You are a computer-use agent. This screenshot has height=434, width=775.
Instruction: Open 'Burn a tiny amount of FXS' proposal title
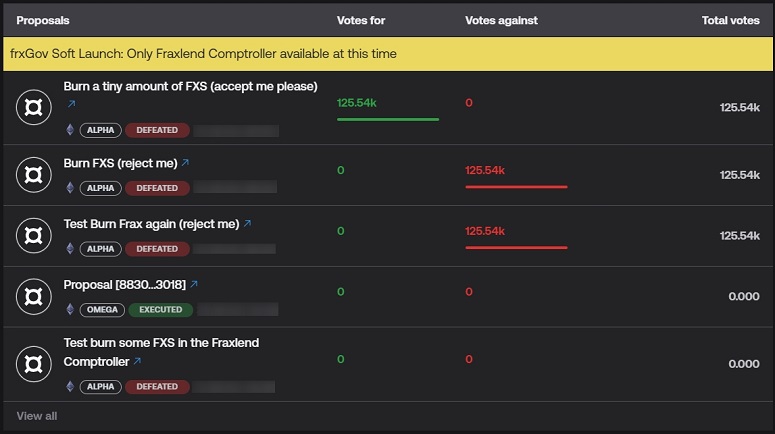tap(190, 87)
